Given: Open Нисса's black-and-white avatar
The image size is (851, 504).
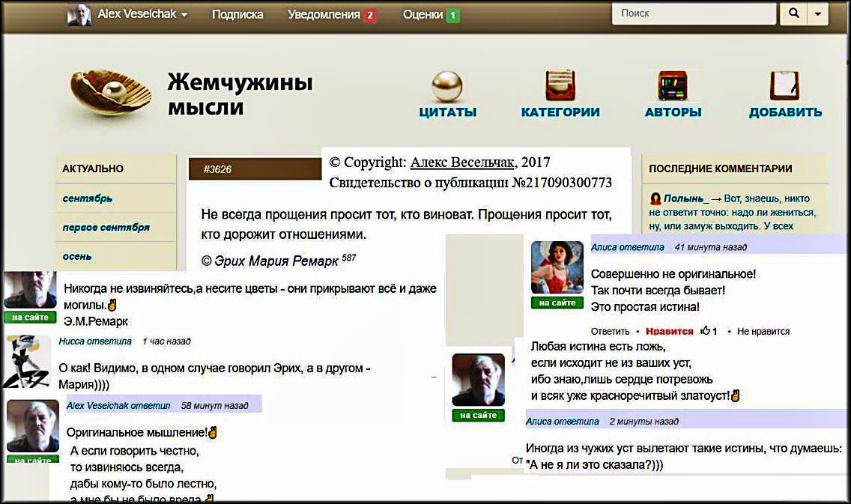Looking at the screenshot, I should tap(27, 361).
